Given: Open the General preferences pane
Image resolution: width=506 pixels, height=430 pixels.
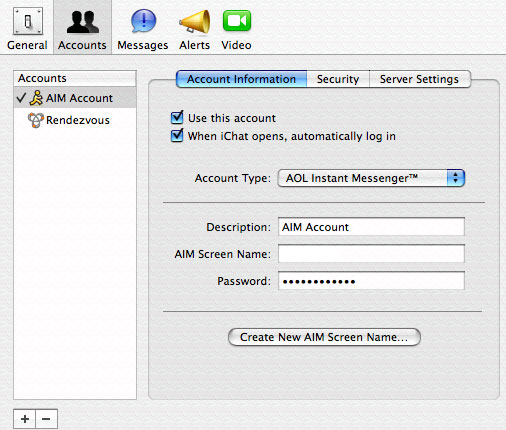Looking at the screenshot, I should pos(27,28).
